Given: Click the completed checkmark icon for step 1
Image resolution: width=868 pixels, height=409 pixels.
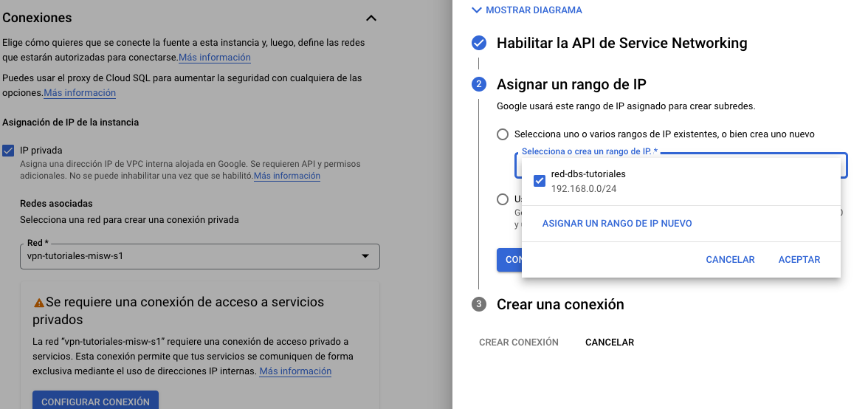Looking at the screenshot, I should (479, 43).
